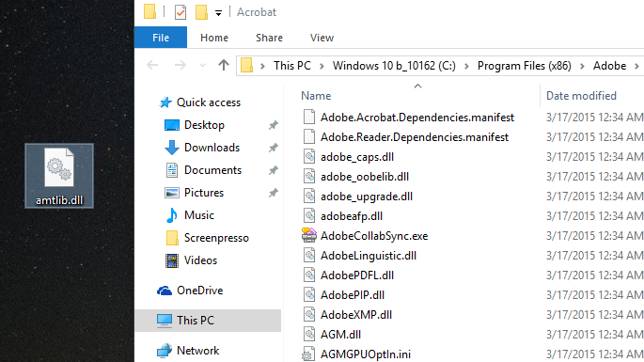Viewport: 644px width, 362px height.
Task: Expand chevron after Program Files (x86)
Action: 582,66
